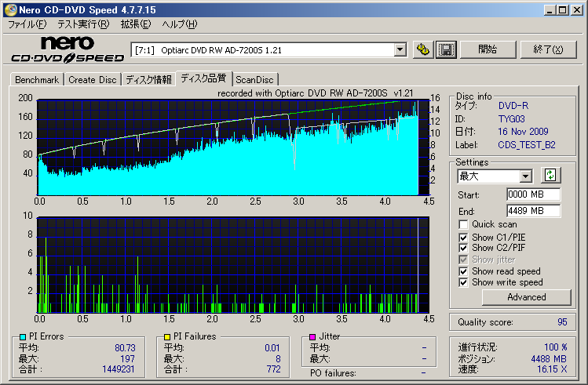The width and height of the screenshot is (588, 385).
Task: Click the yellow PI Failures color swatch
Action: point(167,336)
